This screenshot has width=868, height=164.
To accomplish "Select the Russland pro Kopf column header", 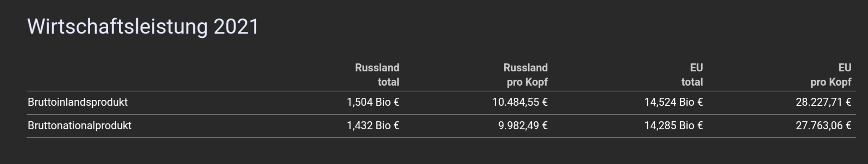I will (525, 75).
